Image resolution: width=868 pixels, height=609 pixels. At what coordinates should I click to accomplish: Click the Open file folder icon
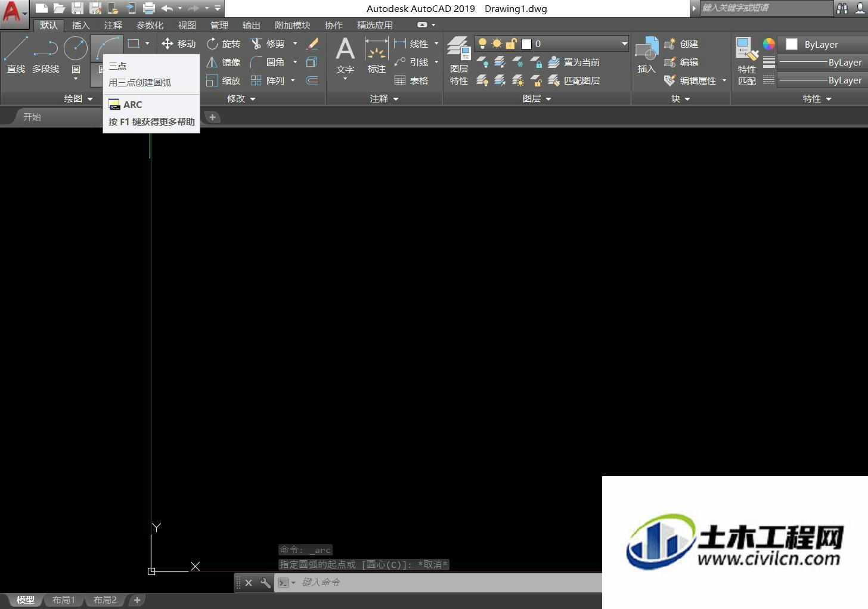coord(59,8)
